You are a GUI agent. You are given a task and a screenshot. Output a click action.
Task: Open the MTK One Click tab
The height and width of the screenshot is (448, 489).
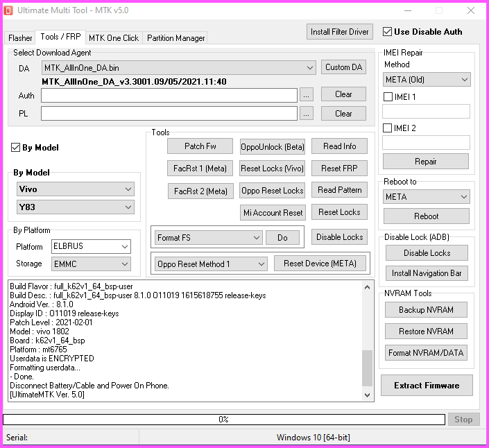pyautogui.click(x=114, y=38)
